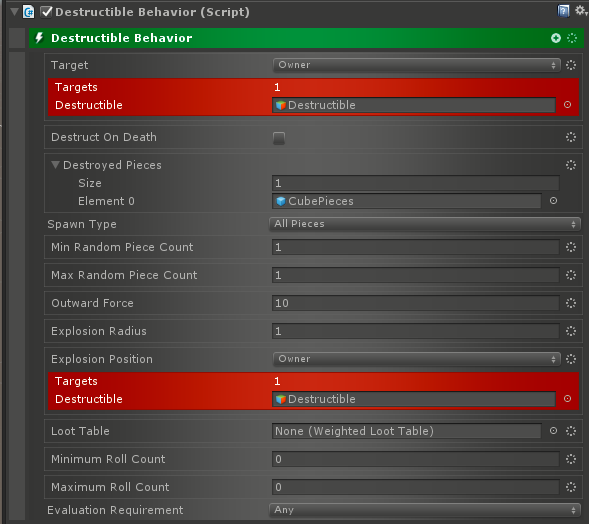
Task: Enable the Destruct On Death checkbox
Action: coord(279,138)
